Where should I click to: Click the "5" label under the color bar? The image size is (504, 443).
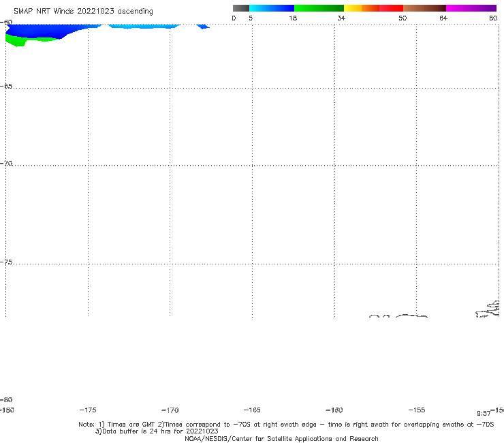pos(251,18)
